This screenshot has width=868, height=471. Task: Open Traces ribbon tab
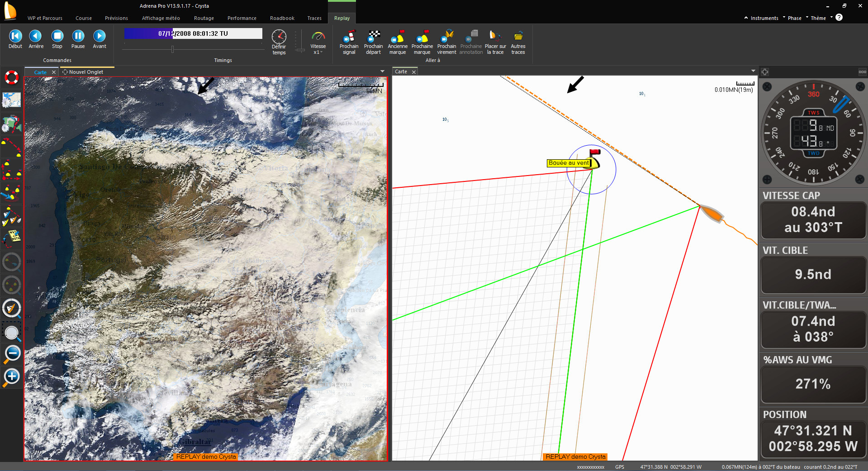click(x=314, y=18)
